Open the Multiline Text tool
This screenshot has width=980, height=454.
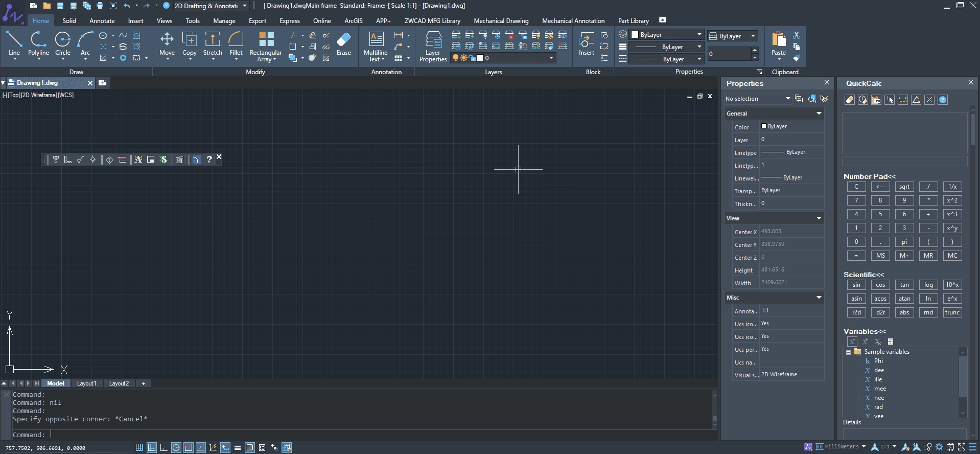376,46
